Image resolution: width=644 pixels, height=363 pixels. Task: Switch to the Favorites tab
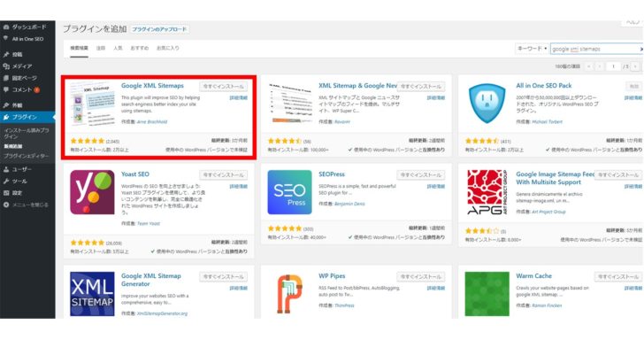(167, 49)
